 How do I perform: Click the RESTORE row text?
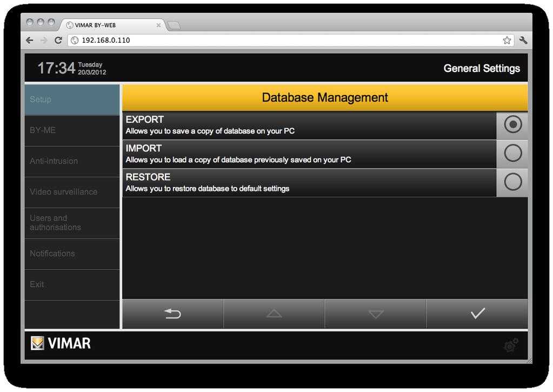309,183
